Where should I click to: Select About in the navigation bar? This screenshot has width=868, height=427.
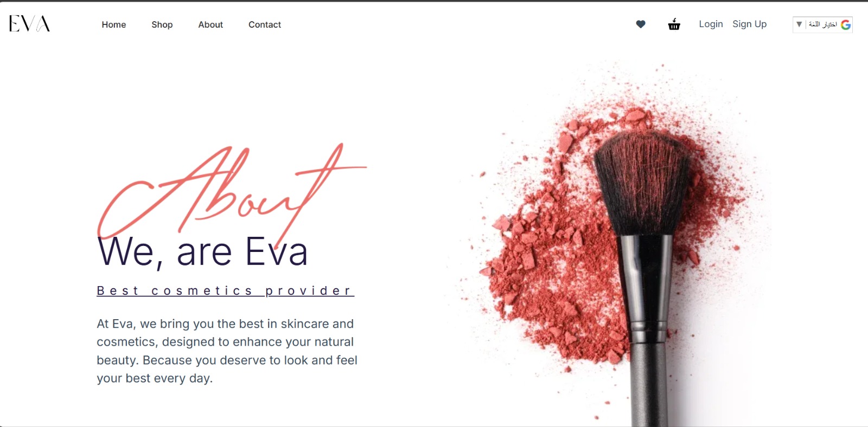[x=210, y=24]
